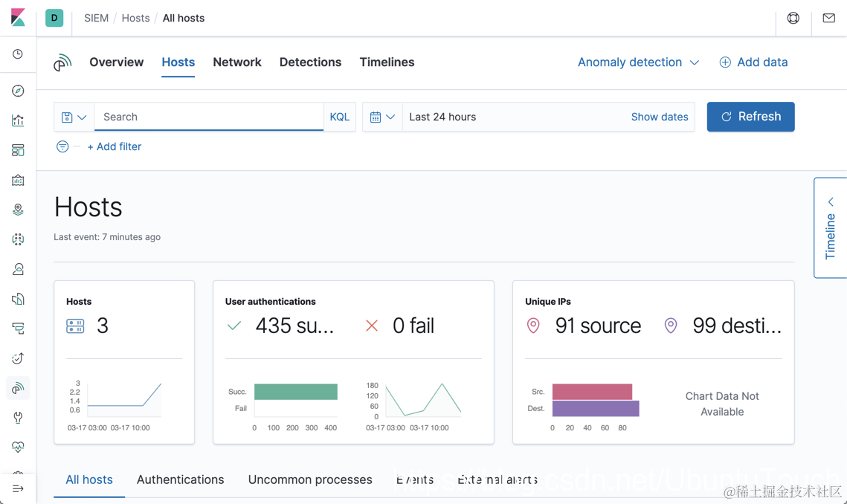Click the Show dates link

pos(660,117)
